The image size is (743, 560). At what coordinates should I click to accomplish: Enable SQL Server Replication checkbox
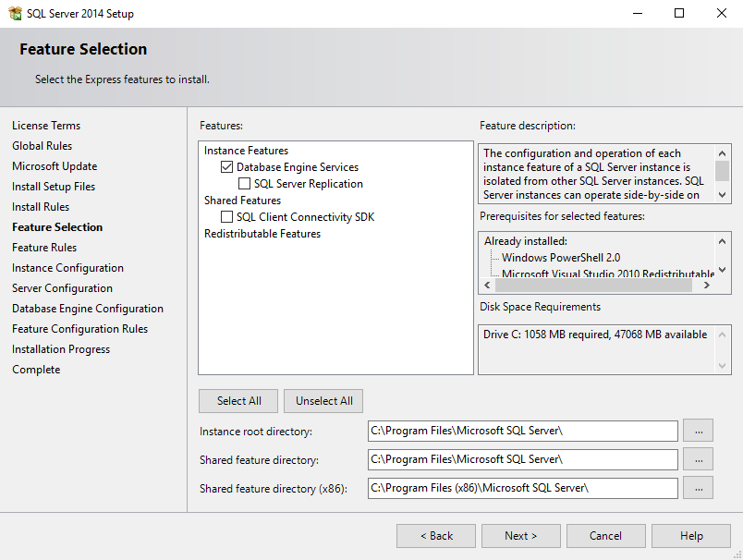click(x=244, y=184)
